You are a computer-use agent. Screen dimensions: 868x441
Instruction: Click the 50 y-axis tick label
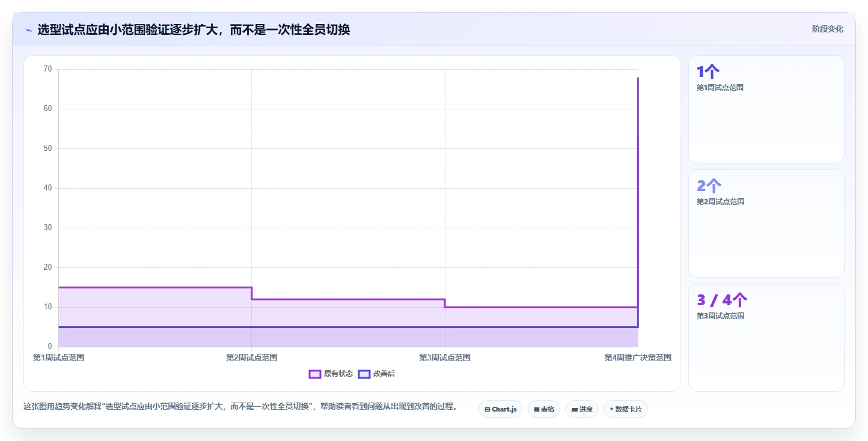[48, 148]
